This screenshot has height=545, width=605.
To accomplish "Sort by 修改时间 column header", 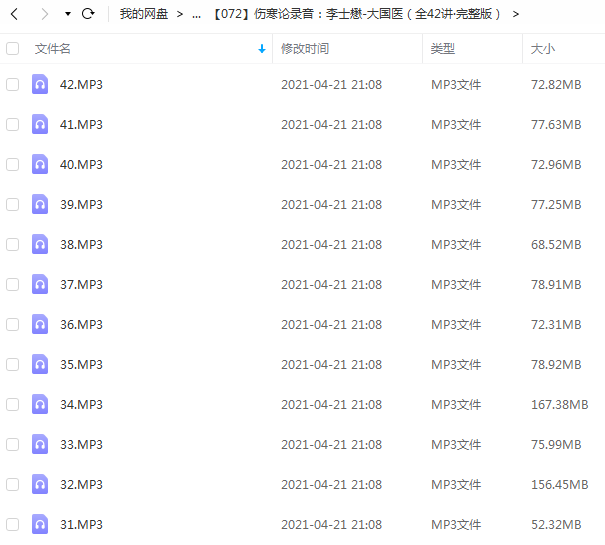I will [x=305, y=49].
